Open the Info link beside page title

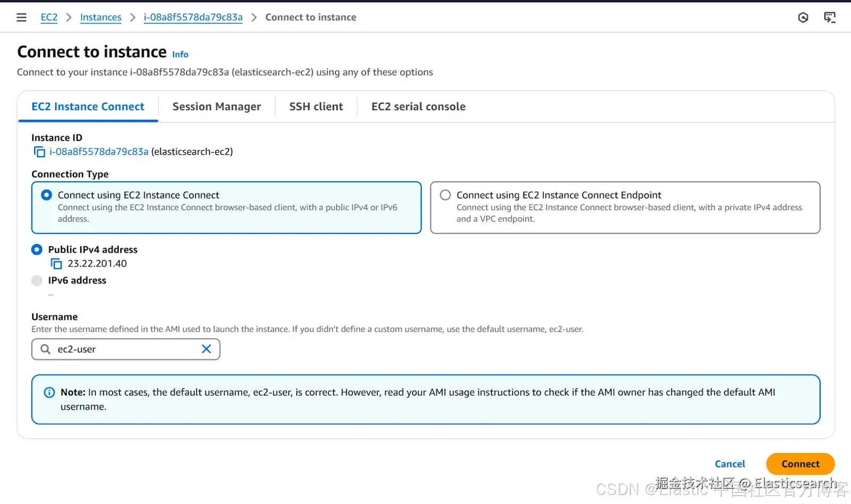coord(180,54)
